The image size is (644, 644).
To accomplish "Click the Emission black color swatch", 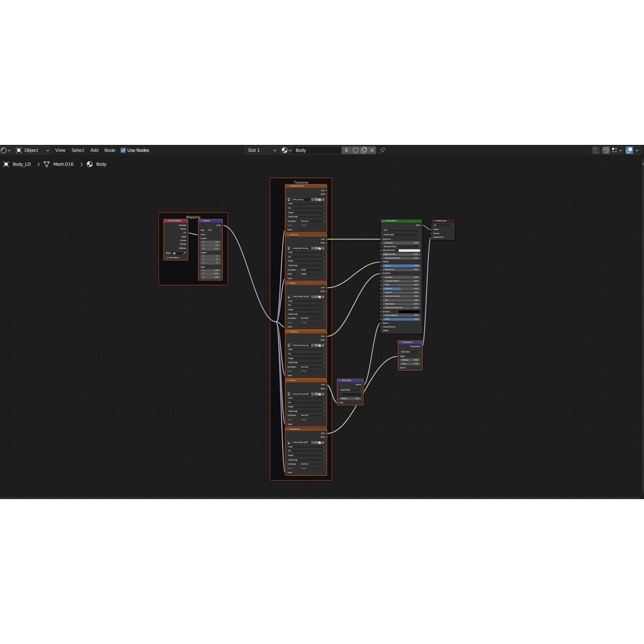I will click(409, 311).
